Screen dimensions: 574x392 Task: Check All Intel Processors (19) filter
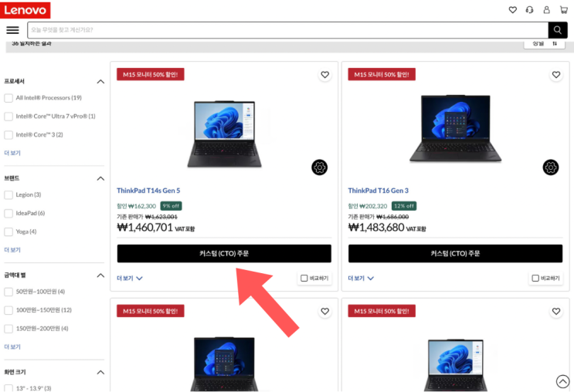pyautogui.click(x=8, y=98)
